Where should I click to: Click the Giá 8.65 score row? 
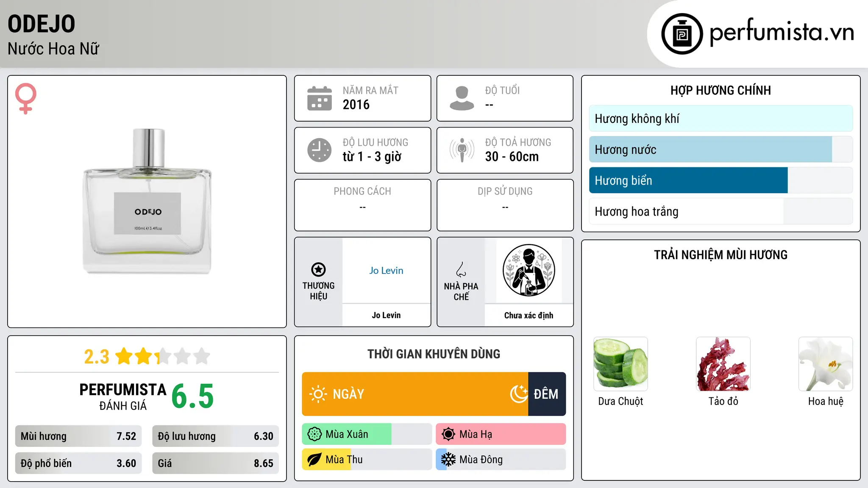216,463
